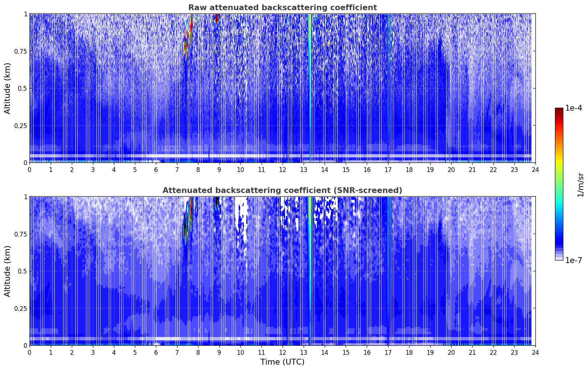Click the bottom plot's hour 17 tick label
Screen dimensions: 588x370
388,352
